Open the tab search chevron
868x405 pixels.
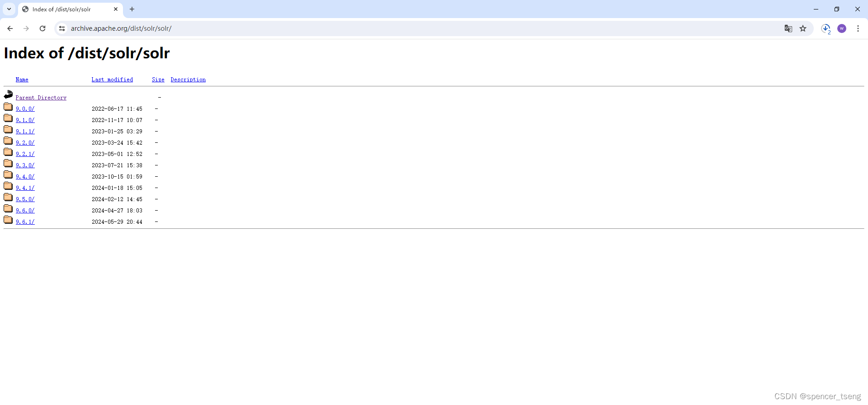point(9,9)
